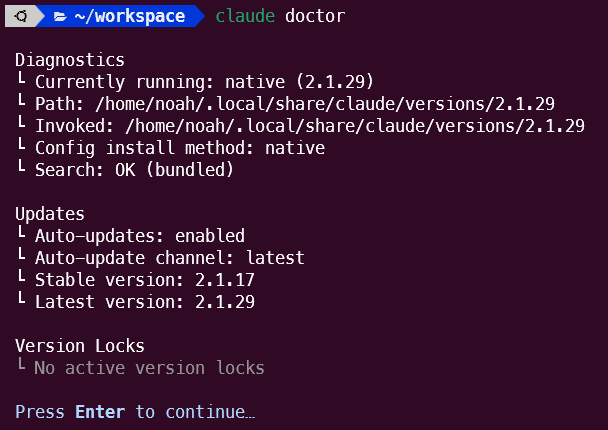The width and height of the screenshot is (608, 430).
Task: Click the 'Auto-update channel: latest' line
Action: pyautogui.click(x=170, y=258)
